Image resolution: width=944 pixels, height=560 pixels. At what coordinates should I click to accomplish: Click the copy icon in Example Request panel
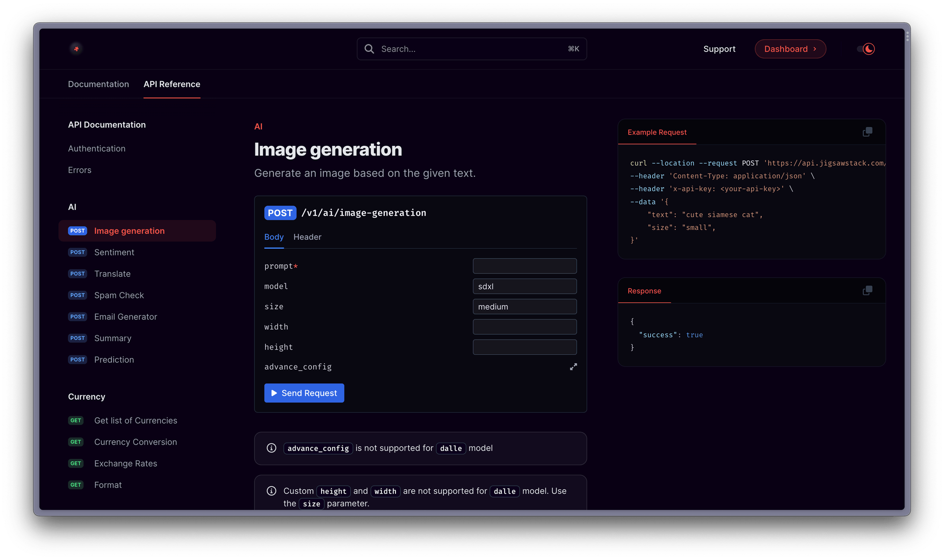[x=868, y=131]
